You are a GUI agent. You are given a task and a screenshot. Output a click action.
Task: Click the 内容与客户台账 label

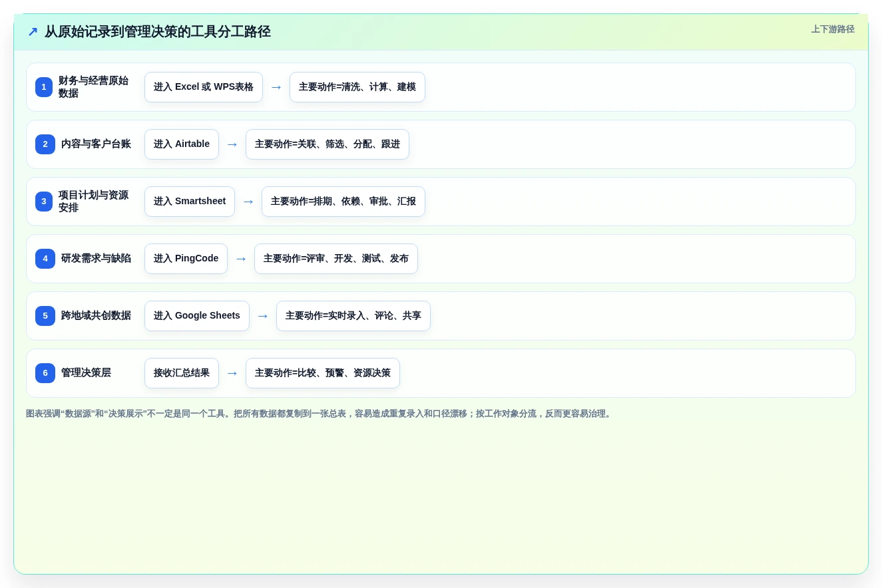tap(96, 144)
